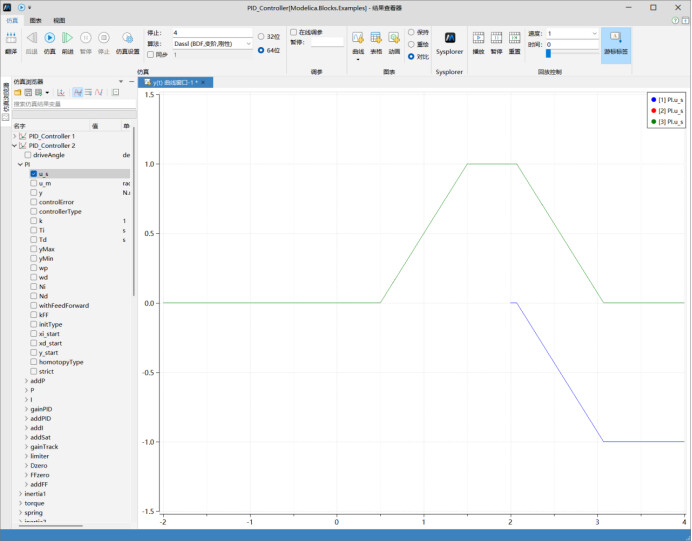Screen dimensions: 692x541
Task: Click the open folder icon in simulation browser
Action: (x=18, y=92)
